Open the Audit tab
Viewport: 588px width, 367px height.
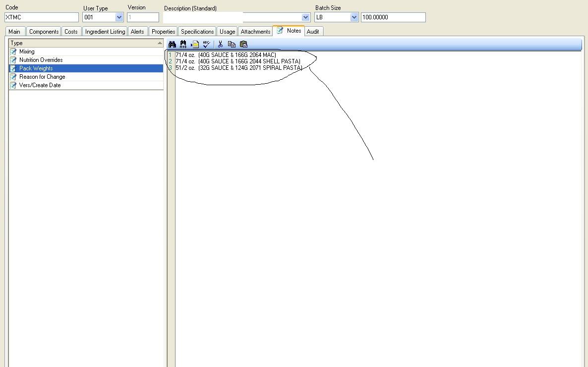(313, 31)
